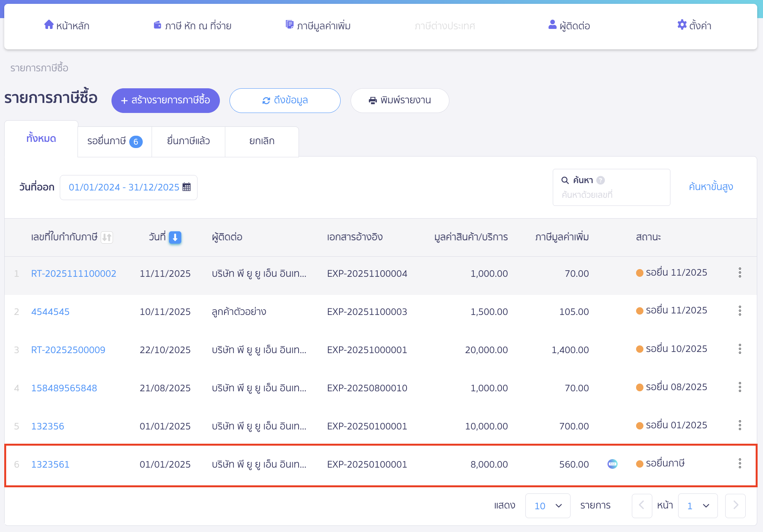Viewport: 763px width, 532px height.
Task: Switch to the ยกเลิก tab
Action: (262, 141)
